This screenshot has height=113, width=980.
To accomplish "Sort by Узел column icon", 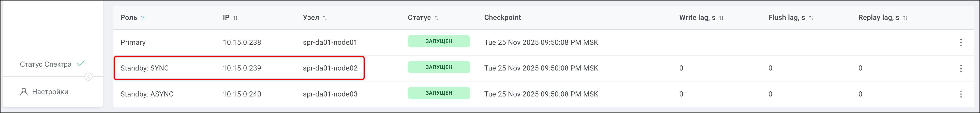I will click(325, 18).
